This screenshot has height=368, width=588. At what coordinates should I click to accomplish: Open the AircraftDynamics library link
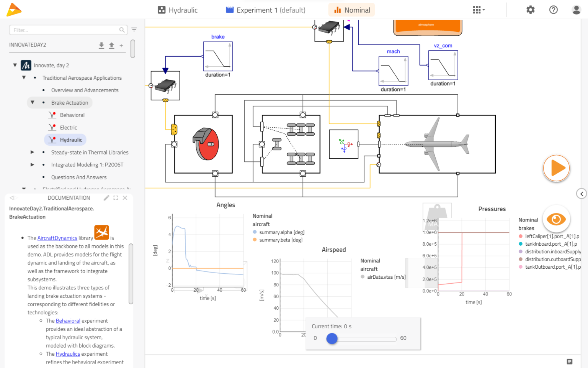pyautogui.click(x=57, y=238)
